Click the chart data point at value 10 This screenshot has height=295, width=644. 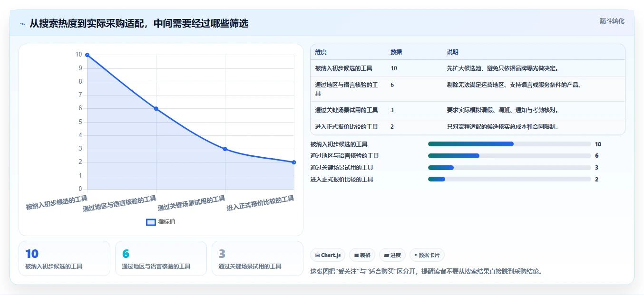(x=87, y=55)
